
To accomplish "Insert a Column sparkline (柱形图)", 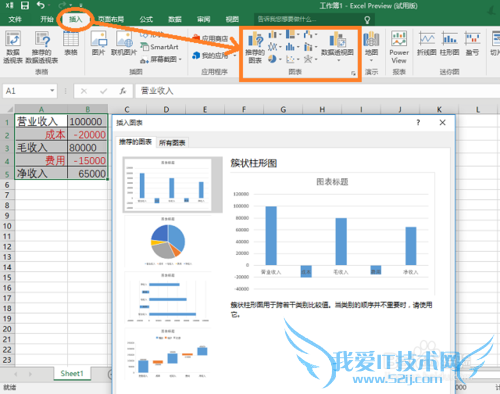I will 450,44.
